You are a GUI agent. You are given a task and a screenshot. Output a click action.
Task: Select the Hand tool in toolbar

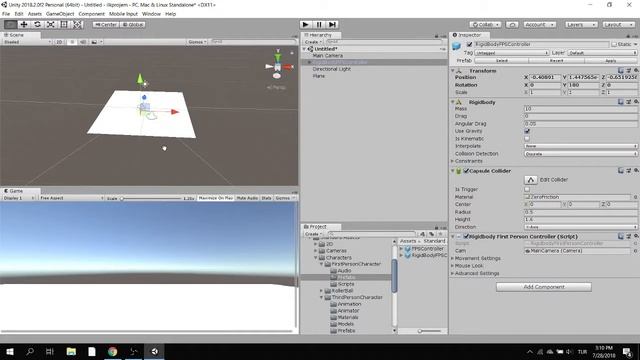[x=10, y=24]
